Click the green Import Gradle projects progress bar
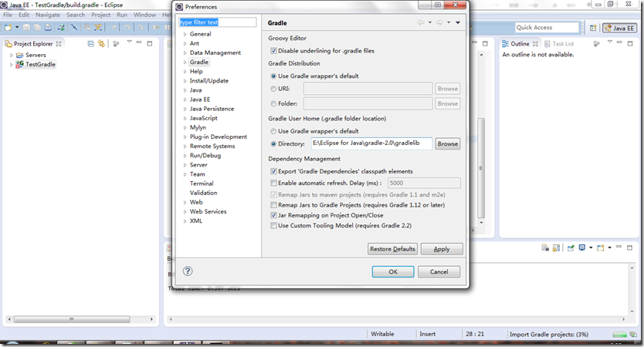This screenshot has width=644, height=347. tap(620, 335)
